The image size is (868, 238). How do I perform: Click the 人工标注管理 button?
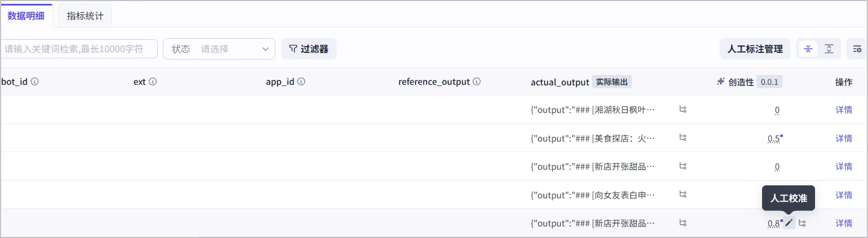[x=755, y=49]
